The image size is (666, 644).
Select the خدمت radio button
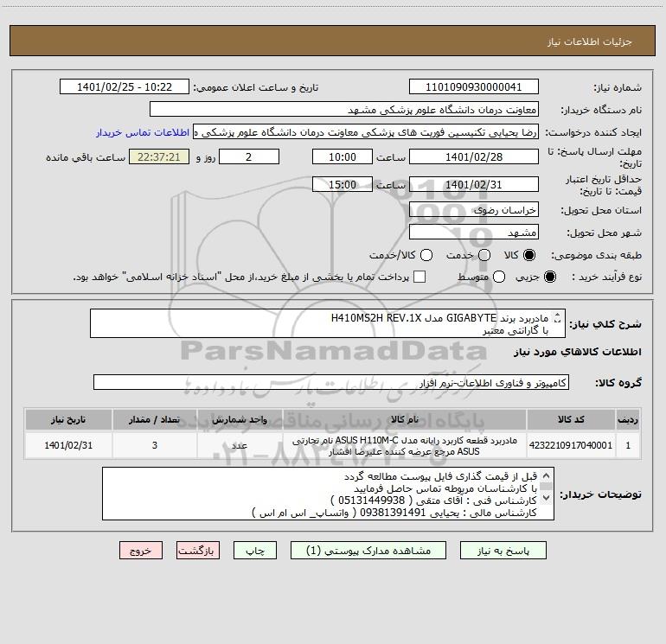(484, 255)
